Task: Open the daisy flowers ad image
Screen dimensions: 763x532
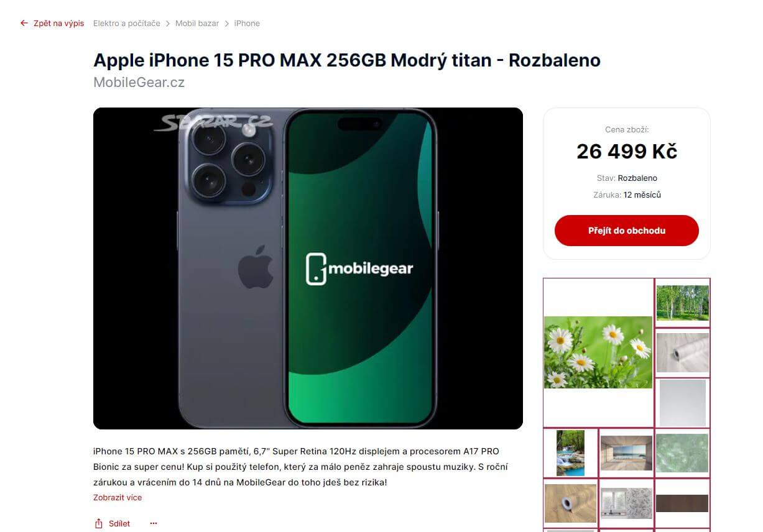Action: tap(598, 352)
